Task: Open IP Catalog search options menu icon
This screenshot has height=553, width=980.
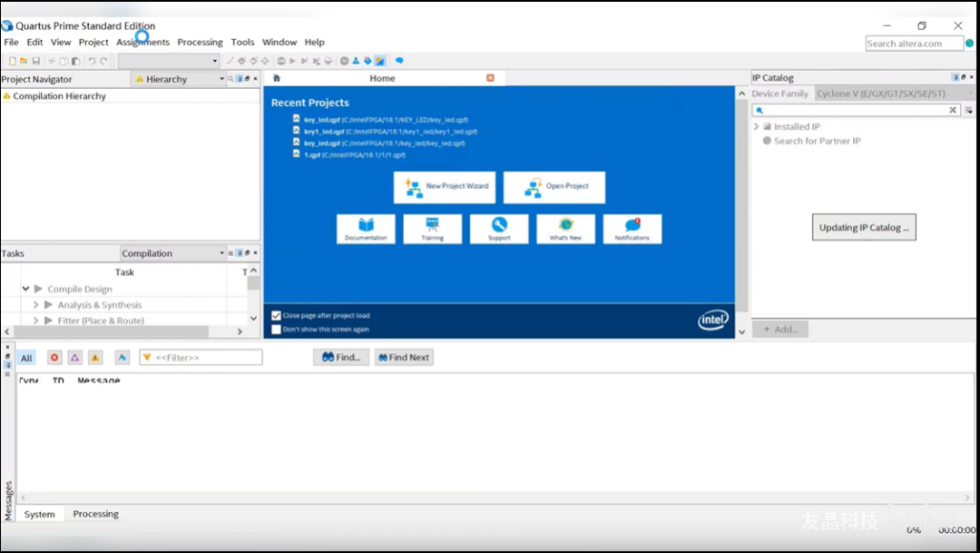Action: pos(969,110)
